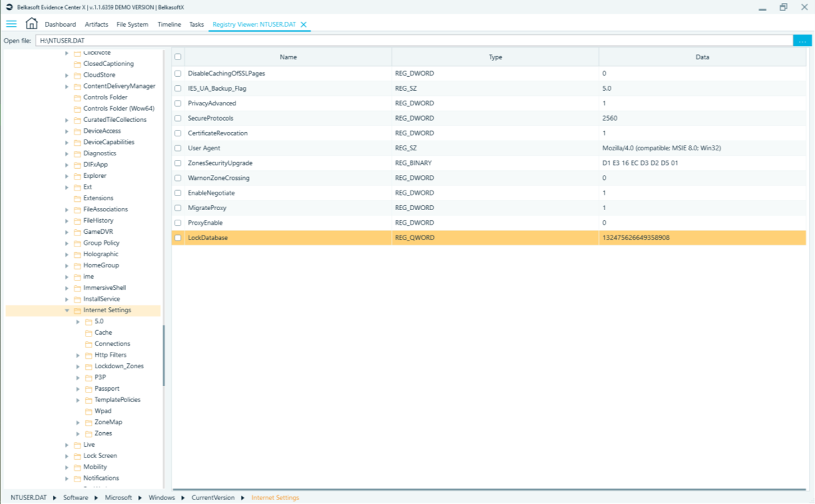Click NTUSER.DAT in the breadcrumb path
Viewport: 815px width, 504px height.
(x=29, y=498)
